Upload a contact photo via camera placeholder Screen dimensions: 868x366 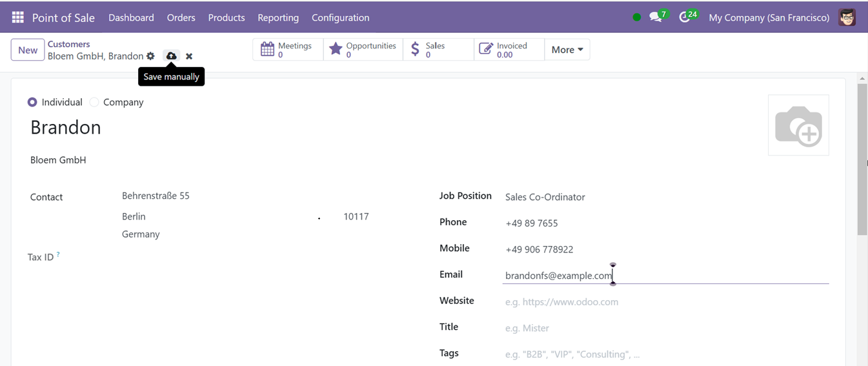798,125
